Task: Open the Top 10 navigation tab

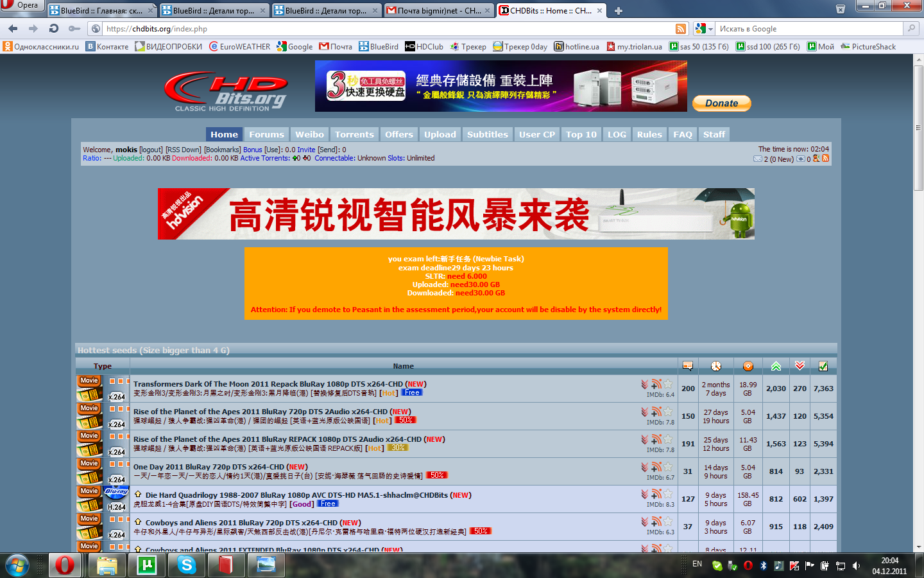Action: [x=581, y=134]
